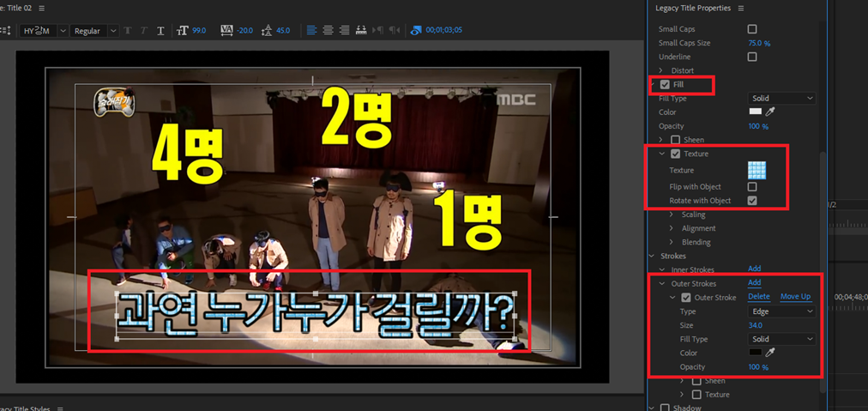This screenshot has width=868, height=411.
Task: Enable Flip with Object checkbox
Action: tap(751, 187)
